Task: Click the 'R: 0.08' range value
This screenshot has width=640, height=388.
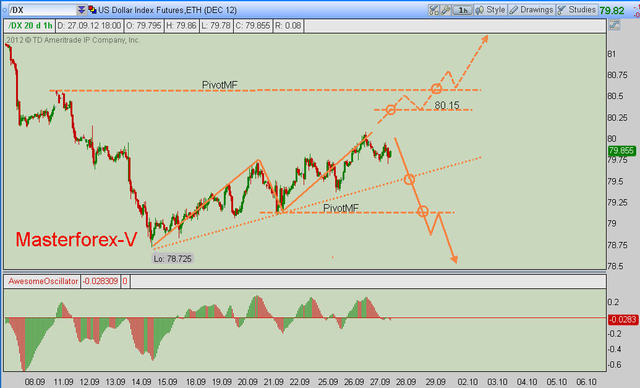Action: (288, 26)
